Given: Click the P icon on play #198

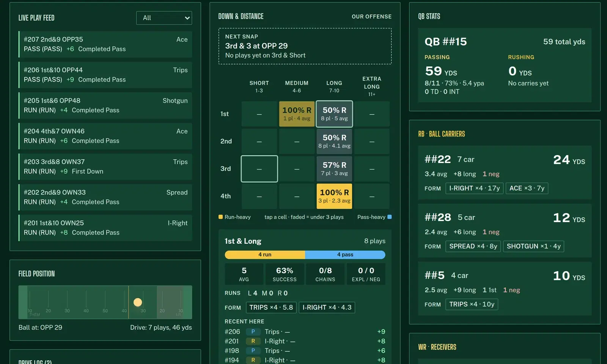Looking at the screenshot, I should tap(253, 351).
